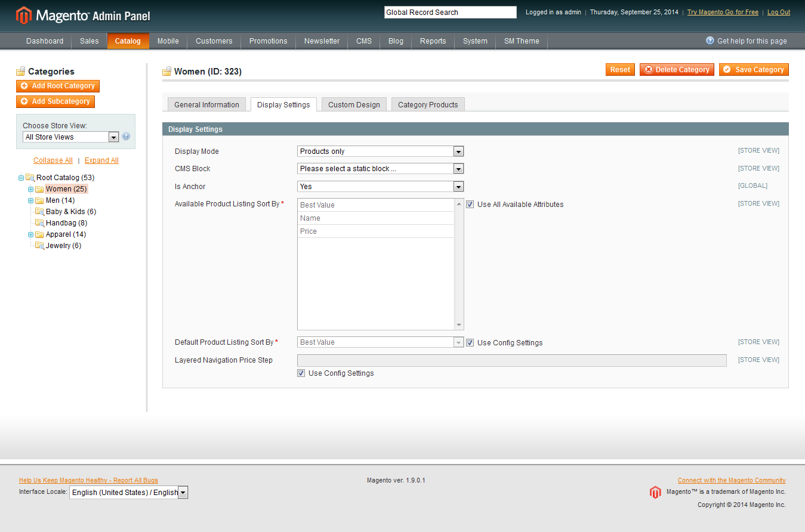The image size is (805, 532).
Task: Click the folder icon of Women category
Action: click(x=39, y=189)
